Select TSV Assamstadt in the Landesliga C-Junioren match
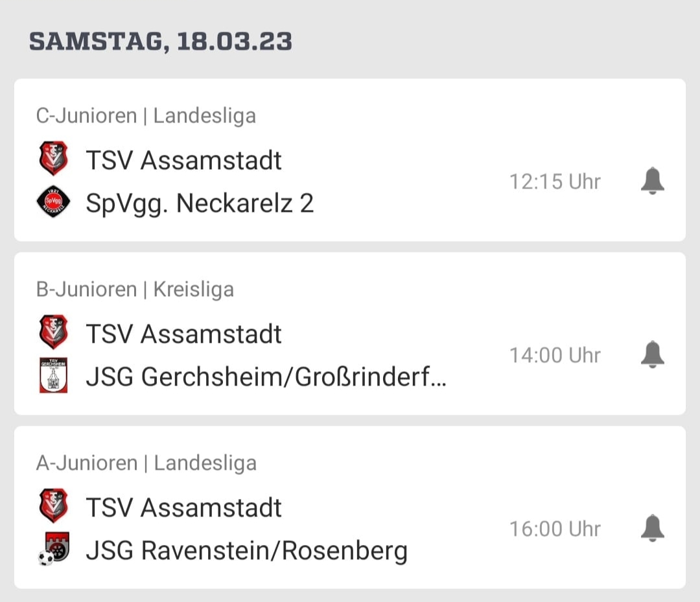This screenshot has width=700, height=602. [183, 160]
